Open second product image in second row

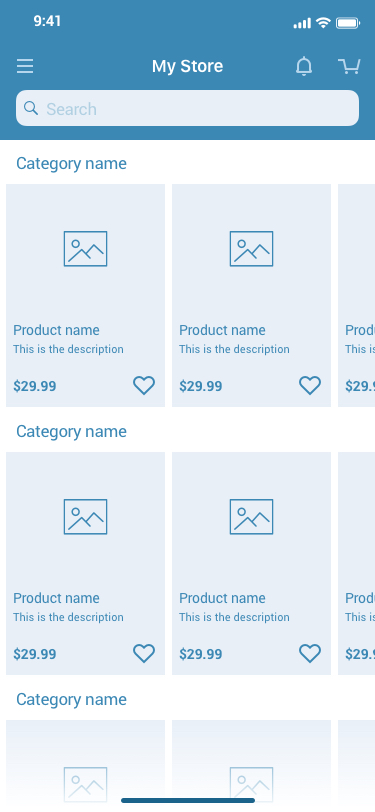point(251,517)
